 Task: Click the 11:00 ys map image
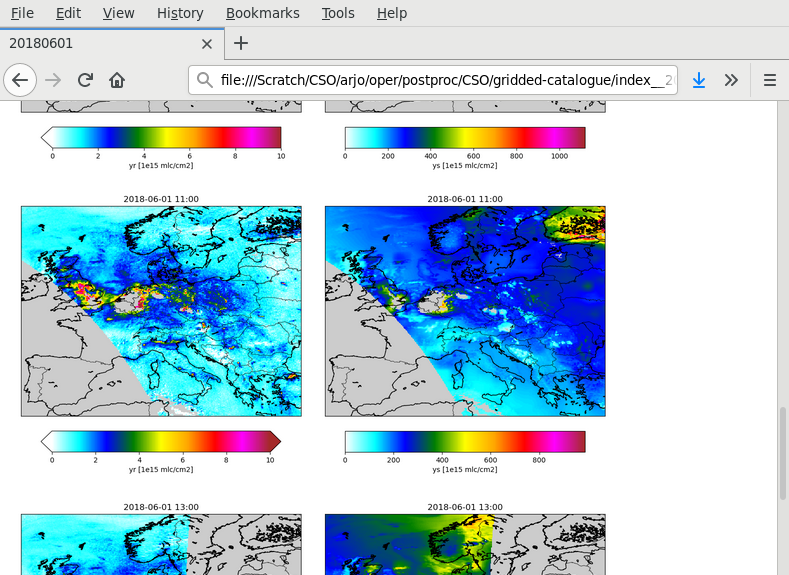click(x=465, y=311)
